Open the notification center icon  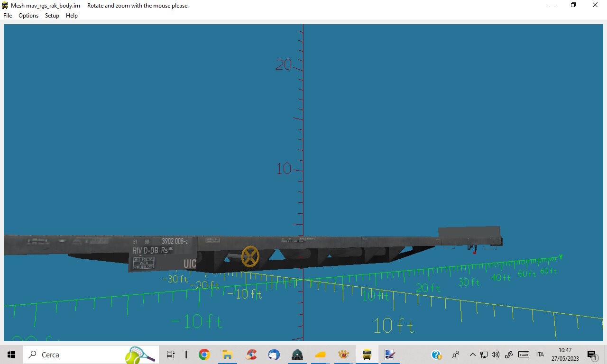coord(592,355)
